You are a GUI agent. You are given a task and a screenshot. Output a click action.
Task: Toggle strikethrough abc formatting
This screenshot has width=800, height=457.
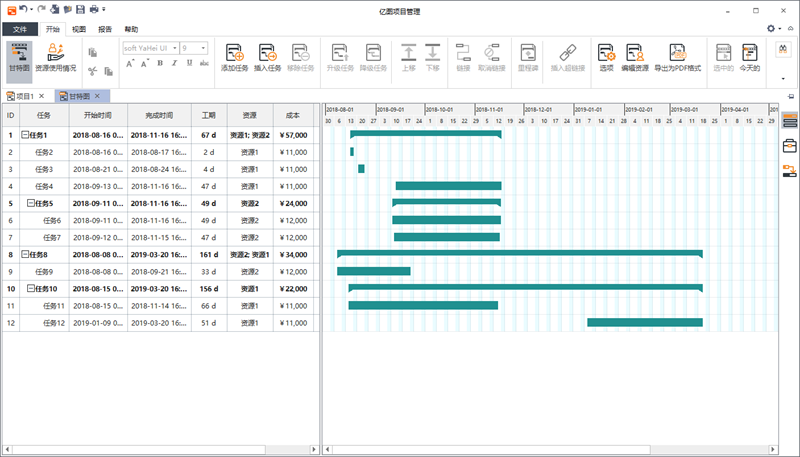point(204,63)
